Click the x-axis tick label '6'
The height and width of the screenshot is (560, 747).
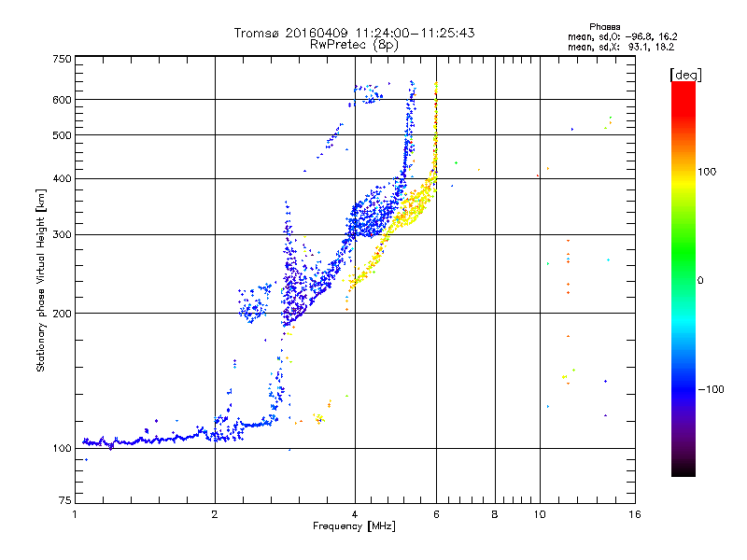click(x=436, y=514)
